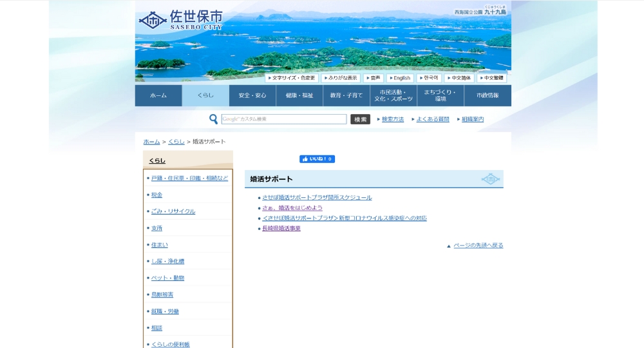644x348 pixels.
Task: Click the magnifying glass search icon
Action: click(x=213, y=119)
